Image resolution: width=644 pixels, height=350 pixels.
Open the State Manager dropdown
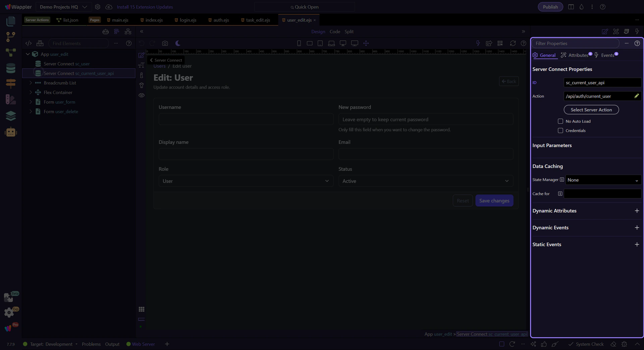(x=603, y=180)
